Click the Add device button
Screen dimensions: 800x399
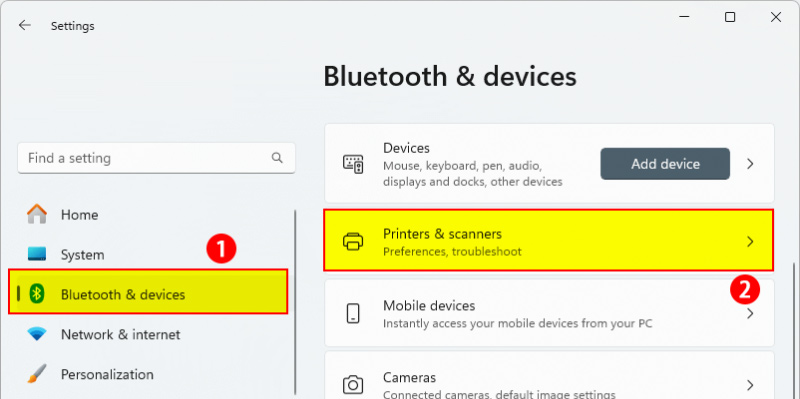665,164
